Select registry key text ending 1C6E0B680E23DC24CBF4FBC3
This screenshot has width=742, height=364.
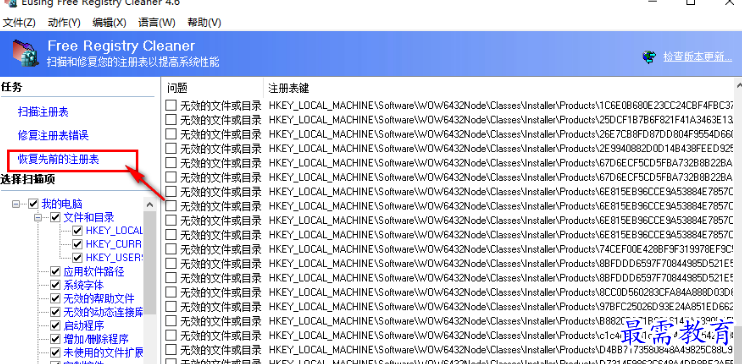(501, 105)
